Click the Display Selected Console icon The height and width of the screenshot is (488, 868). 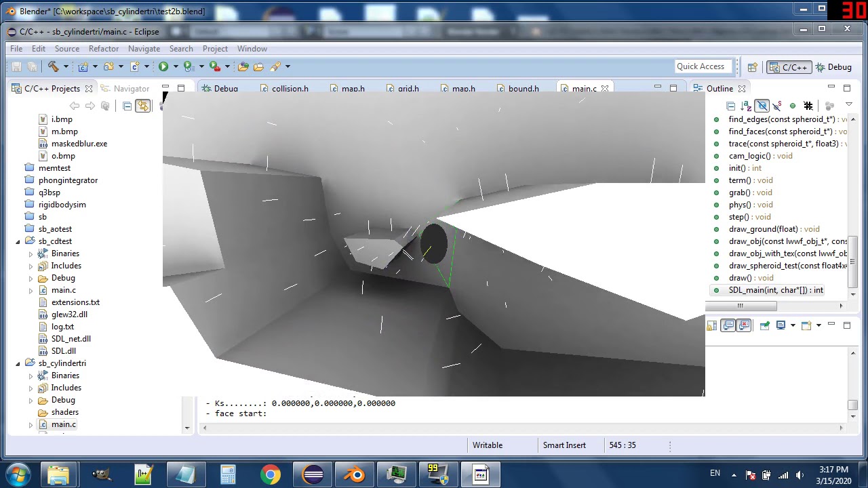tap(781, 326)
